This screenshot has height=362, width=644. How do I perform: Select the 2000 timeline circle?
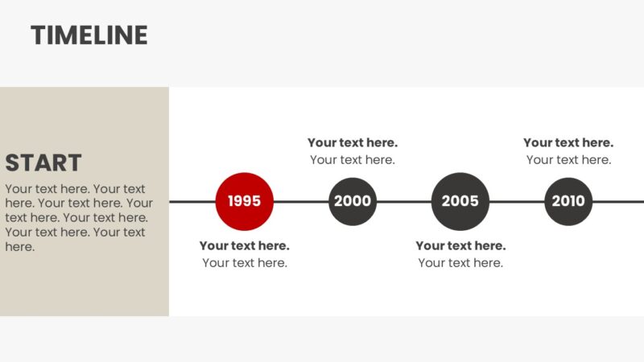point(353,201)
